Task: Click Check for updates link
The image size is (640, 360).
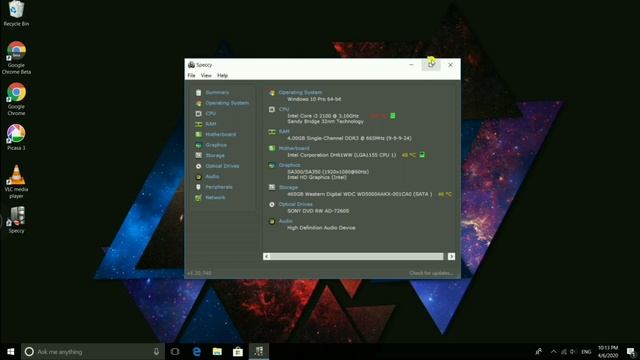Action: pos(431,273)
